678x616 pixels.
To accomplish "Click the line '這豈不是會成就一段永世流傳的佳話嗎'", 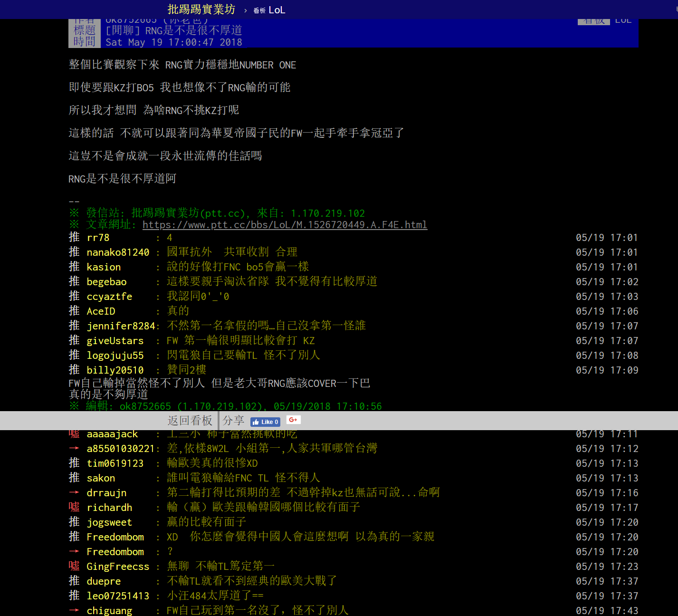I will coord(165,156).
